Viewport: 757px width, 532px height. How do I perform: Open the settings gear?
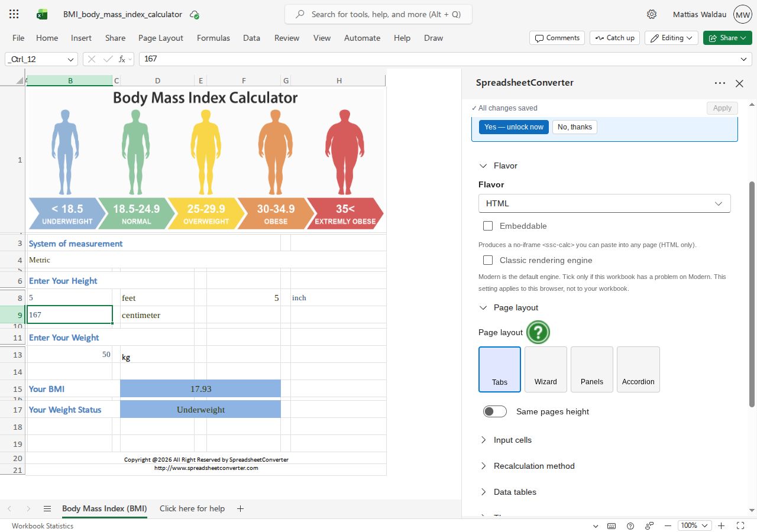[652, 14]
